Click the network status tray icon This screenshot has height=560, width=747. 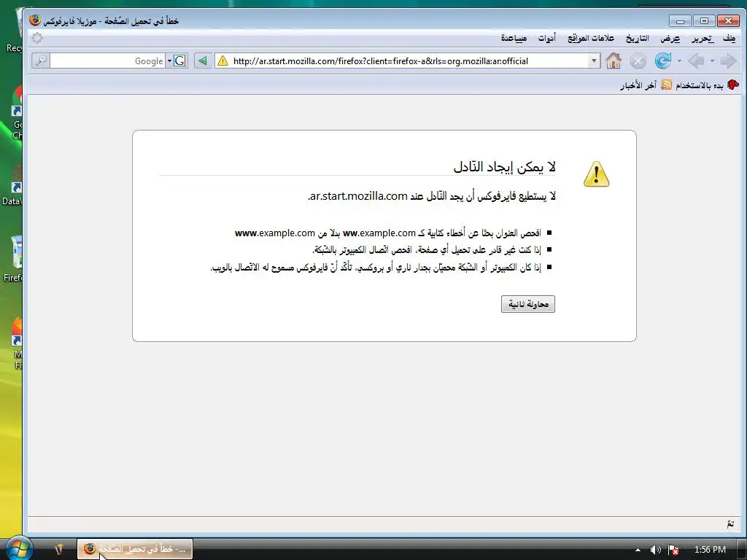pos(673,550)
